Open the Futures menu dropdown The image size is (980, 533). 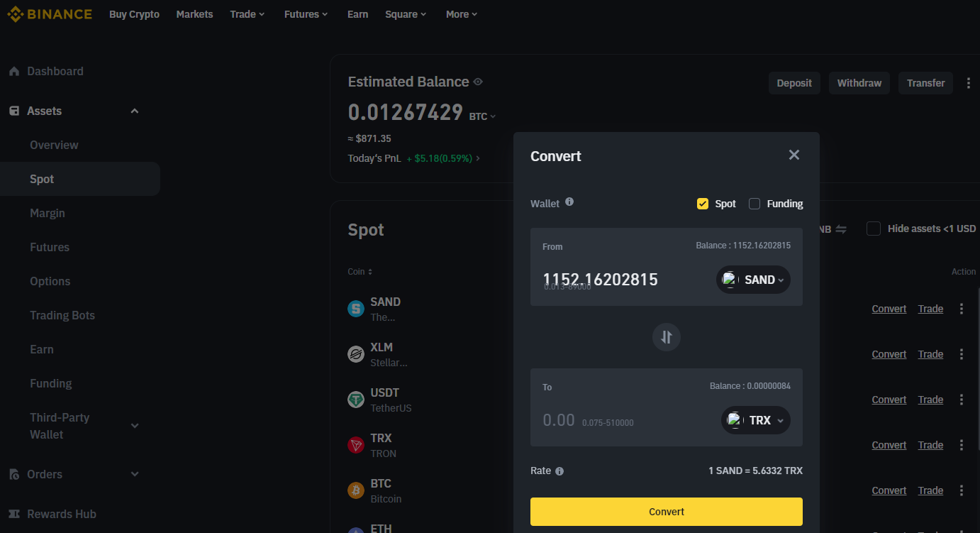tap(306, 14)
